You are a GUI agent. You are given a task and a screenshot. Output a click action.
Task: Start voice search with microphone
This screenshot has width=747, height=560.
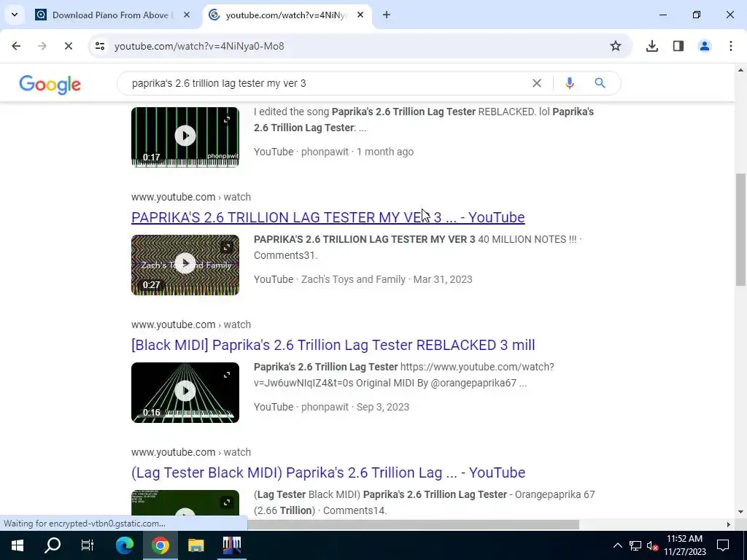click(569, 83)
